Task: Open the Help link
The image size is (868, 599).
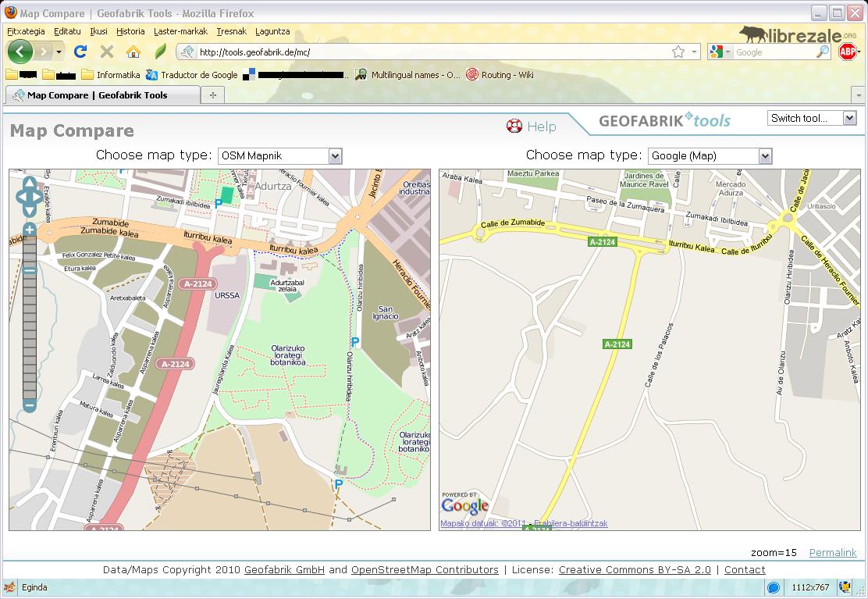Action: pos(541,127)
